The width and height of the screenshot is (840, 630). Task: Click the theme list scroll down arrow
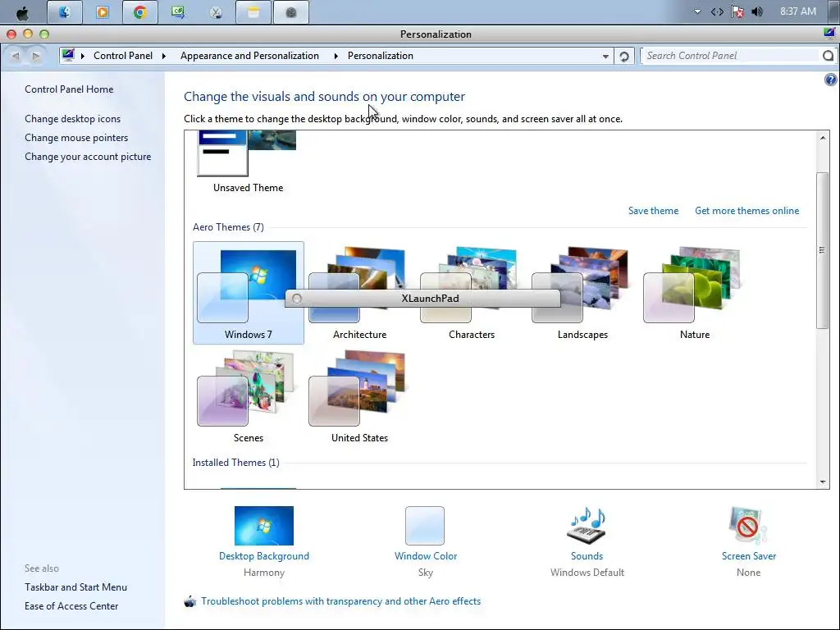click(823, 482)
